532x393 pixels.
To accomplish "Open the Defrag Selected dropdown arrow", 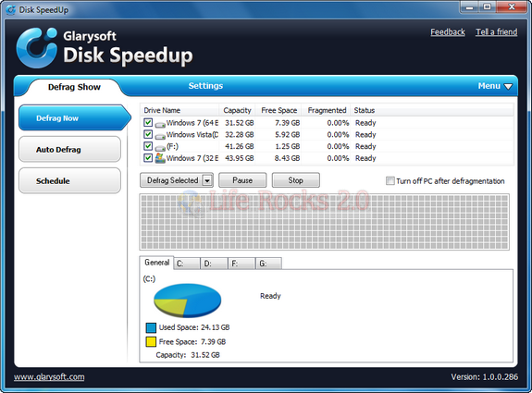I will [207, 180].
